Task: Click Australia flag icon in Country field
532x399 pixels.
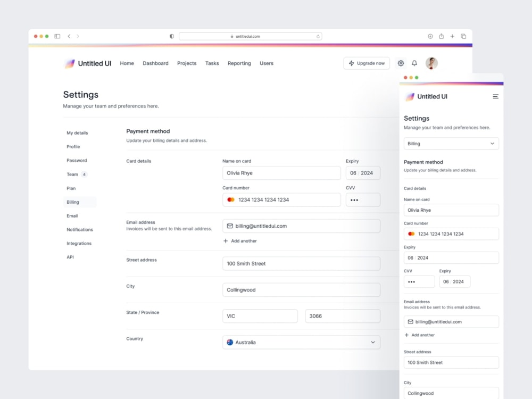Action: pyautogui.click(x=230, y=342)
